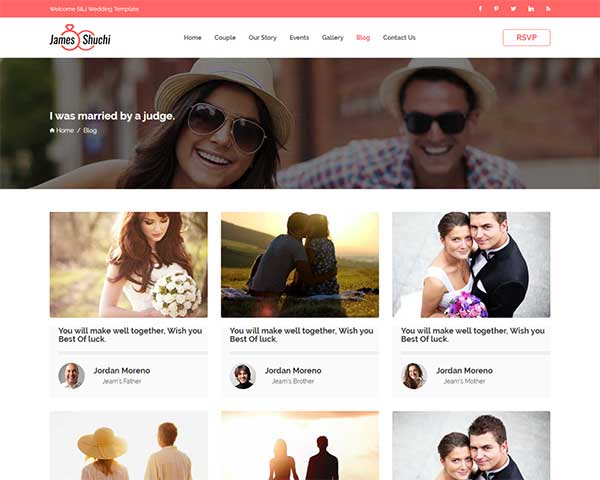Open the Facebook social icon in the top bar
The height and width of the screenshot is (480, 600).
[x=480, y=9]
